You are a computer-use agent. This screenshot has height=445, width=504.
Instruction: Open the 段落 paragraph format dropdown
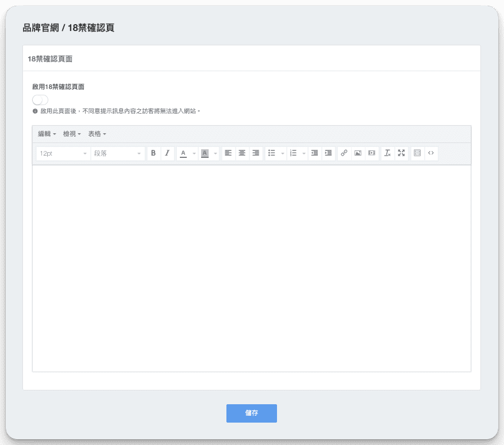point(117,153)
